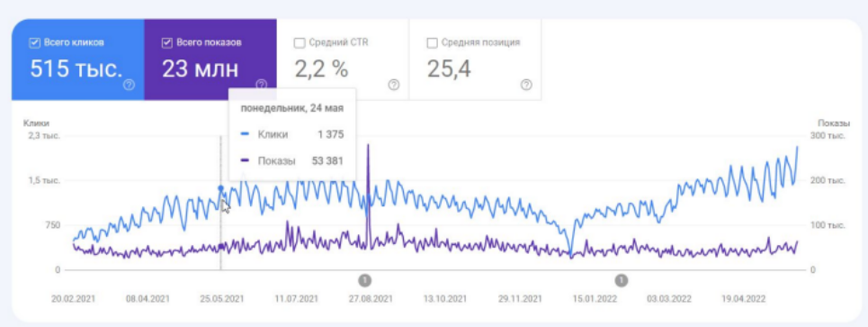Click tooltip header понедельник, 24 мая

[x=291, y=109]
